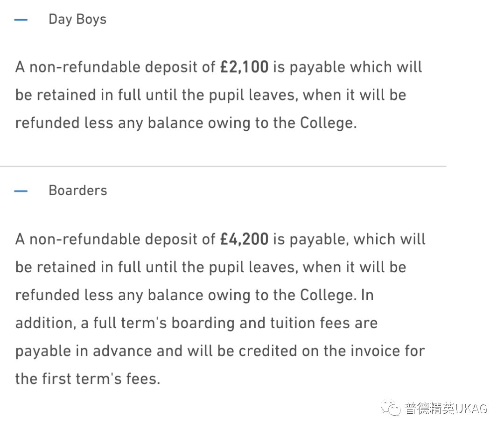Click the sentence 'the first term's fees.'
Screen dimensions: 504x431
(88, 379)
